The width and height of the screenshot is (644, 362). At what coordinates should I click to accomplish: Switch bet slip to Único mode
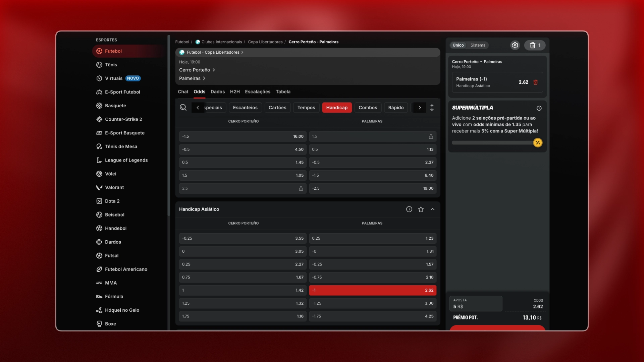(x=458, y=45)
